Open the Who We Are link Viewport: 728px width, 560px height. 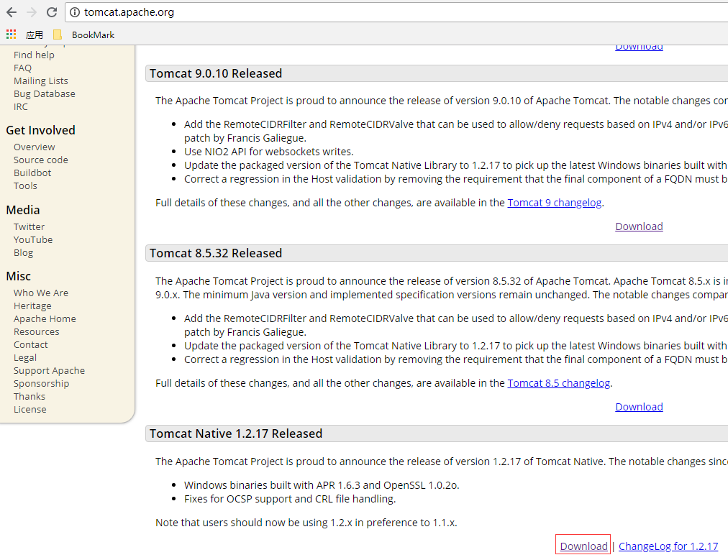41,293
